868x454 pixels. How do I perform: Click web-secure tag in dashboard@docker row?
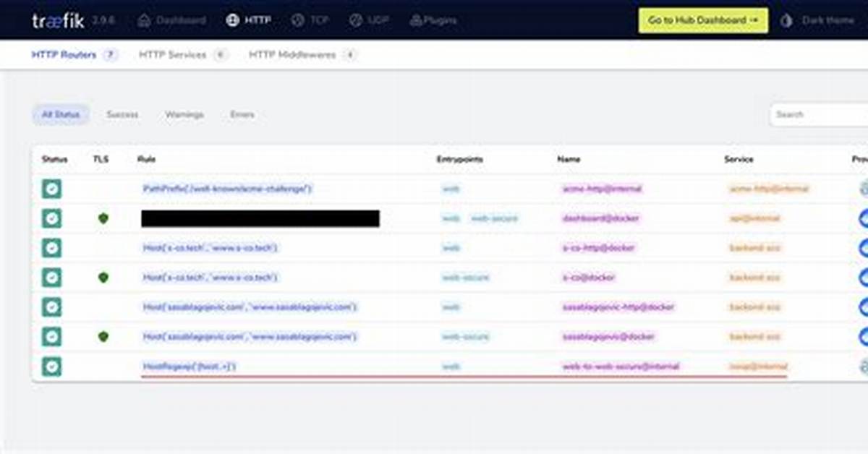(494, 218)
